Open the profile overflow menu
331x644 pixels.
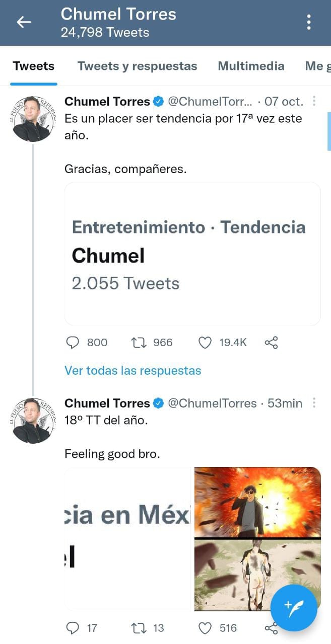[309, 22]
